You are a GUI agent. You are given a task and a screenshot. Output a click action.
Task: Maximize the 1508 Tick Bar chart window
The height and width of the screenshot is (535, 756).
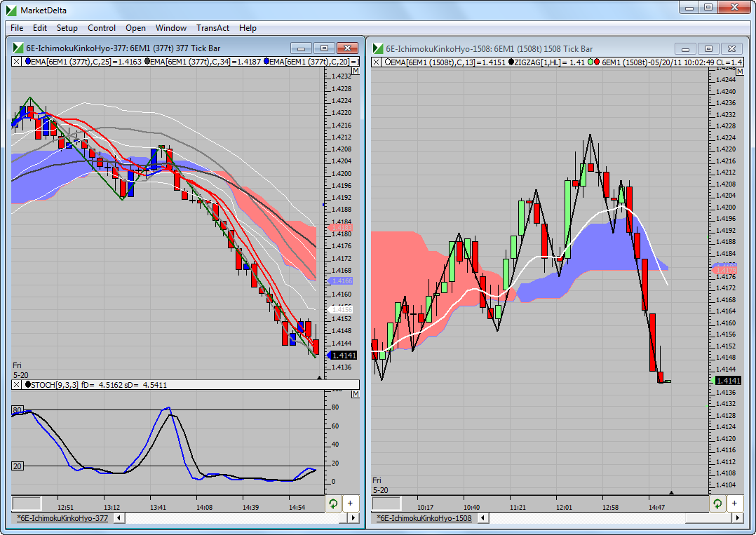(x=708, y=48)
